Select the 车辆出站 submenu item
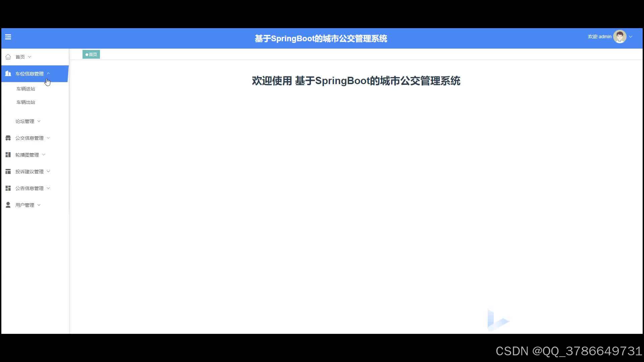 (26, 102)
